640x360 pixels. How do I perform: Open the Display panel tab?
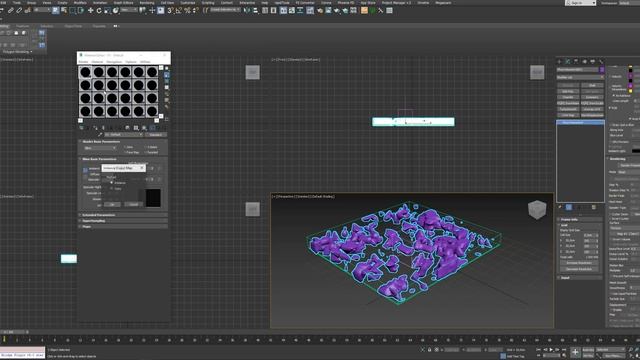pos(593,62)
